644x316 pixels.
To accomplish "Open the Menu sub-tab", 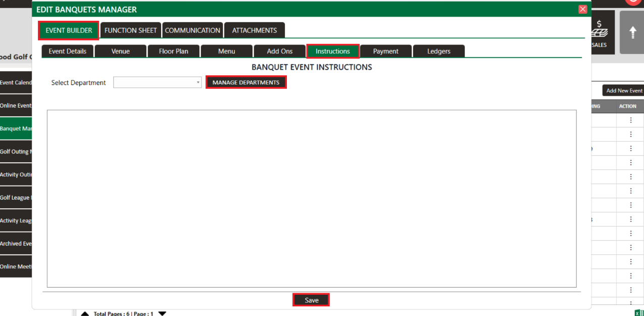I will pos(226,51).
